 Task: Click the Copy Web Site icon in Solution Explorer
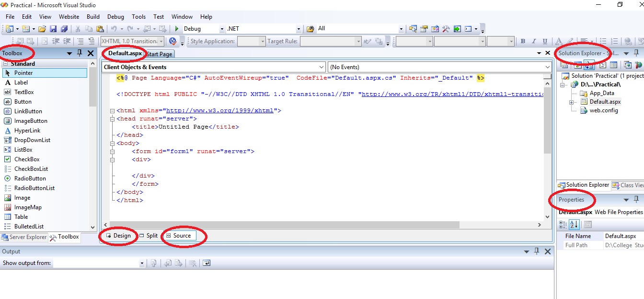(x=628, y=65)
